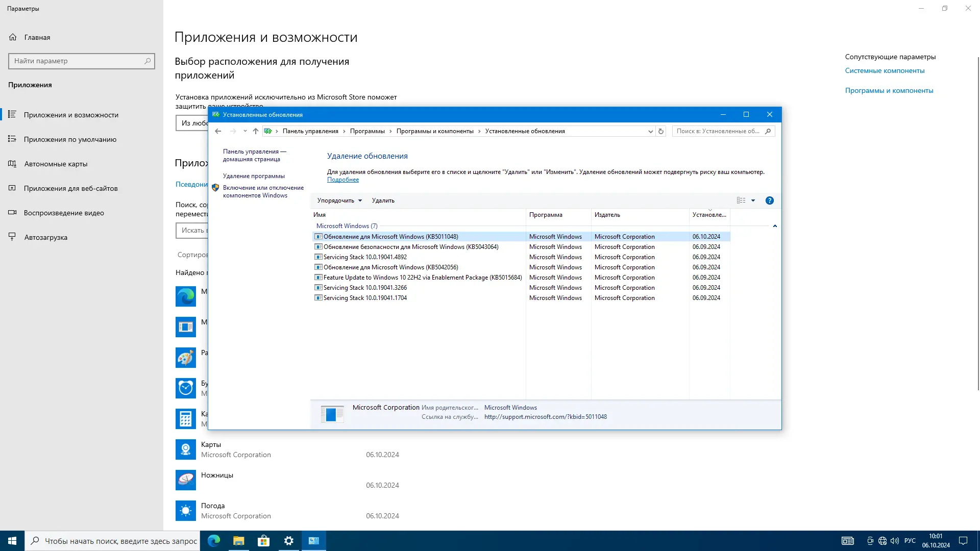Click the Up one level arrow
The height and width of the screenshot is (551, 980).
click(x=256, y=131)
